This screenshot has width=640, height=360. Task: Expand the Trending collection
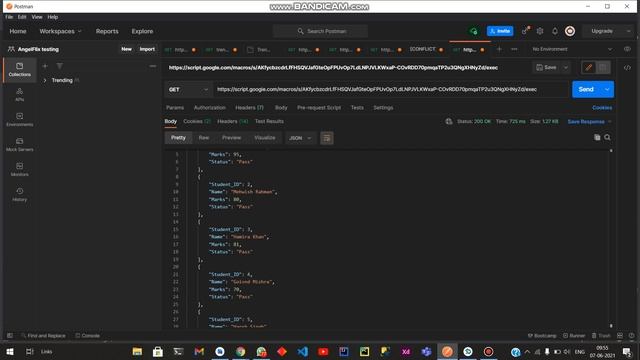point(45,80)
